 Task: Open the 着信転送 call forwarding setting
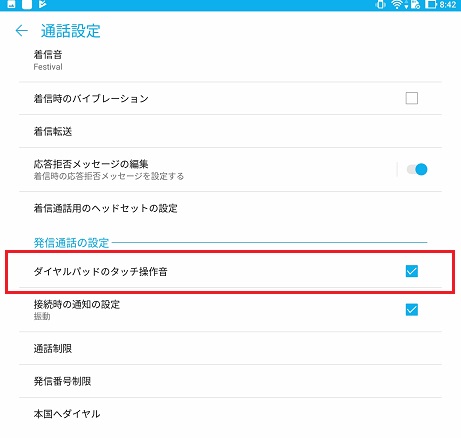coord(230,131)
